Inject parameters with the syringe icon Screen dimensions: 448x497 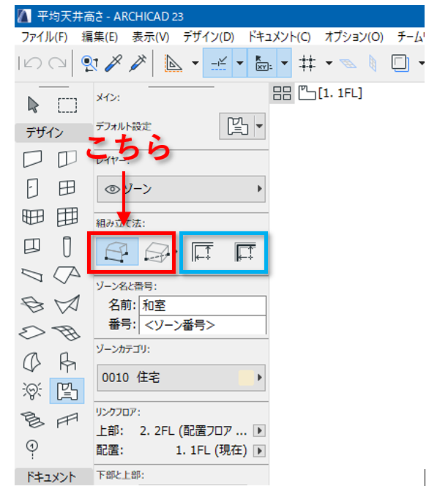(138, 63)
